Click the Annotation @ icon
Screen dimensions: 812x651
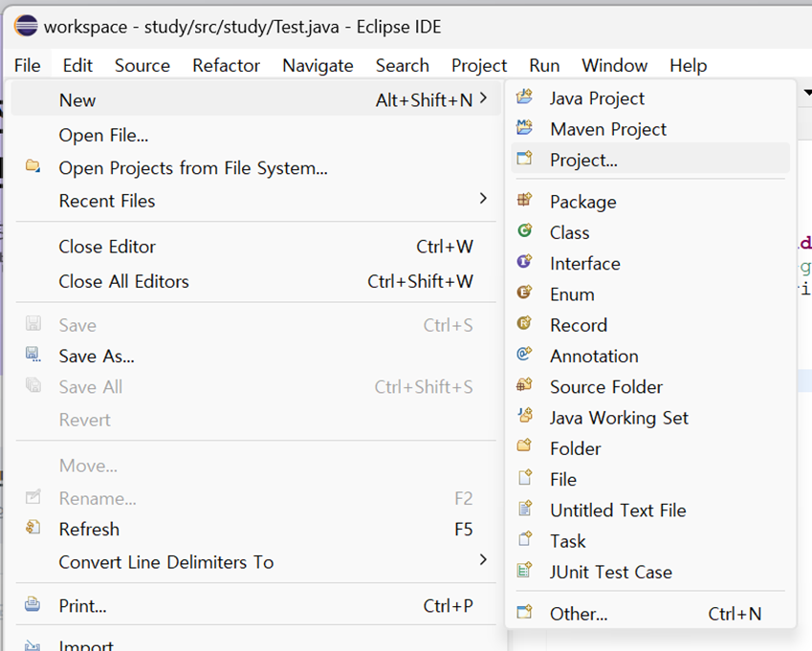[524, 354]
